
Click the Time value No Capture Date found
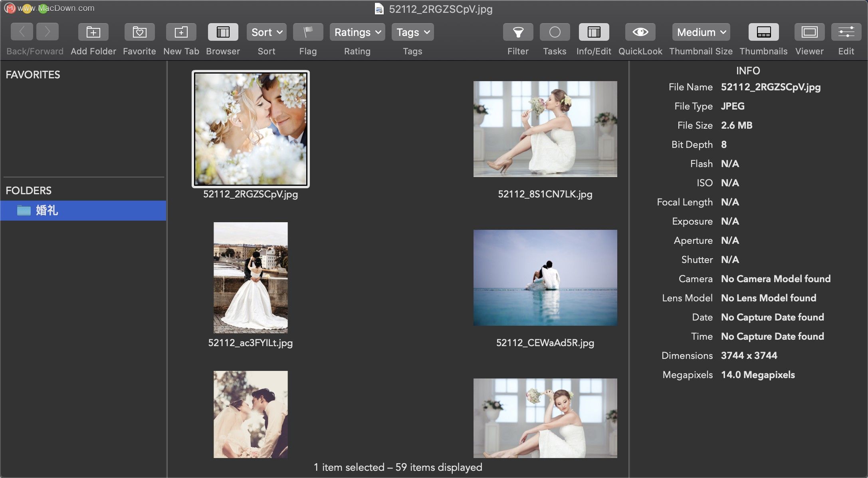click(x=773, y=337)
